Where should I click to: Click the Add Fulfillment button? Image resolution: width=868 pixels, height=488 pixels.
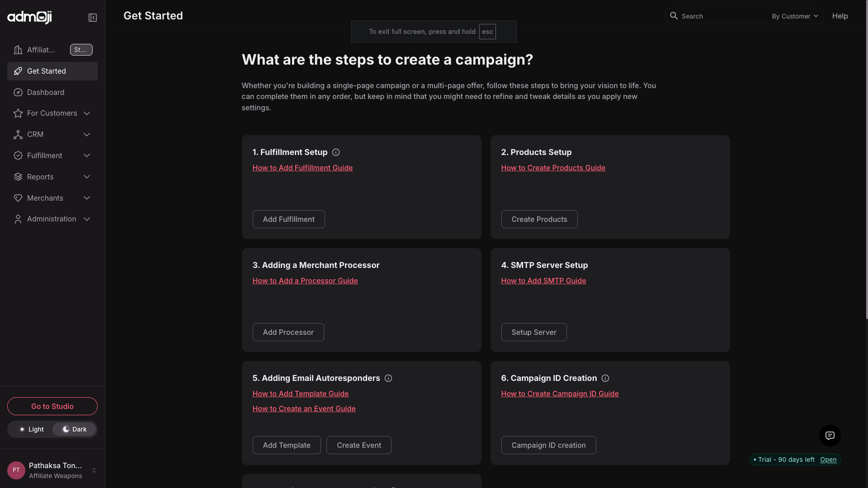288,219
